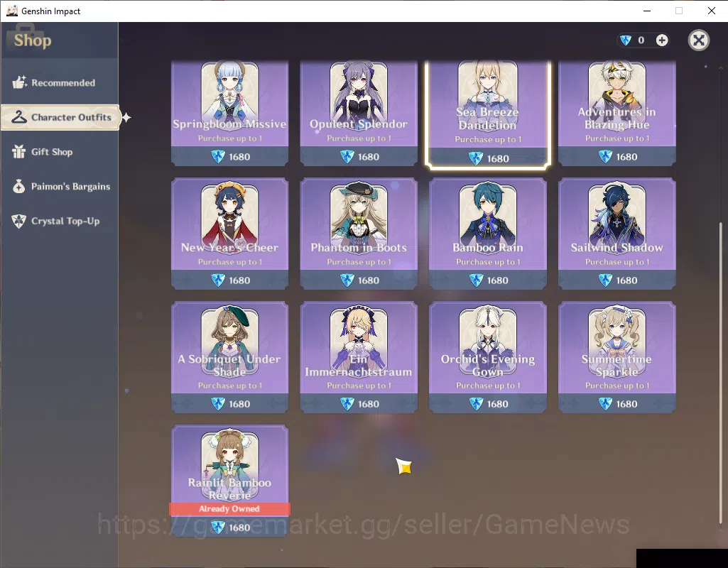This screenshot has height=568, width=728.
Task: Select A Sobriquet Under Shade outfit
Action: pyautogui.click(x=230, y=357)
